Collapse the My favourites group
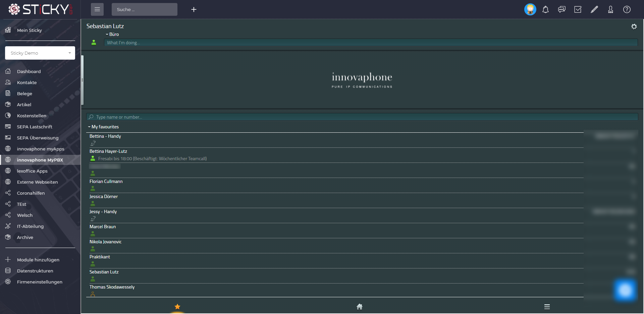644x314 pixels. pos(103,127)
